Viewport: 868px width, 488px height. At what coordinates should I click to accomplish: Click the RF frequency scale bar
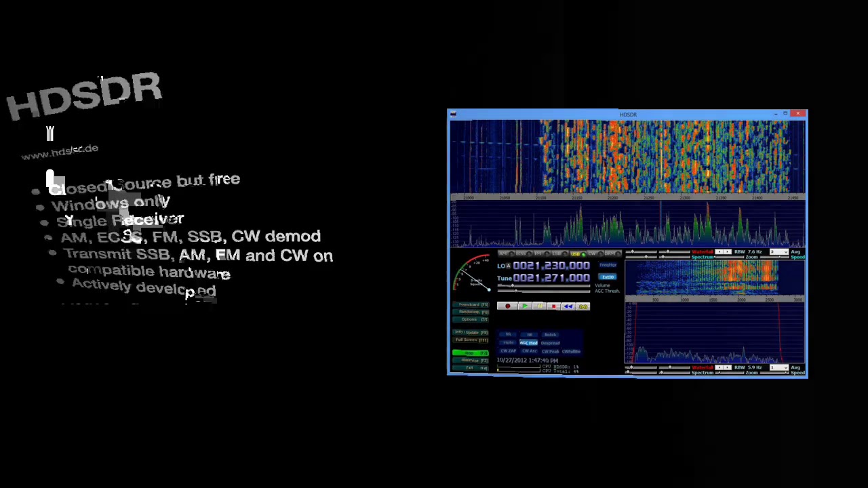628,197
